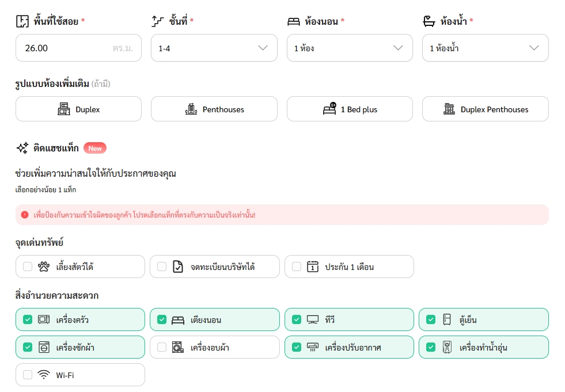Select the Duplex Penthouses button
This screenshot has width=565, height=392.
pos(485,109)
